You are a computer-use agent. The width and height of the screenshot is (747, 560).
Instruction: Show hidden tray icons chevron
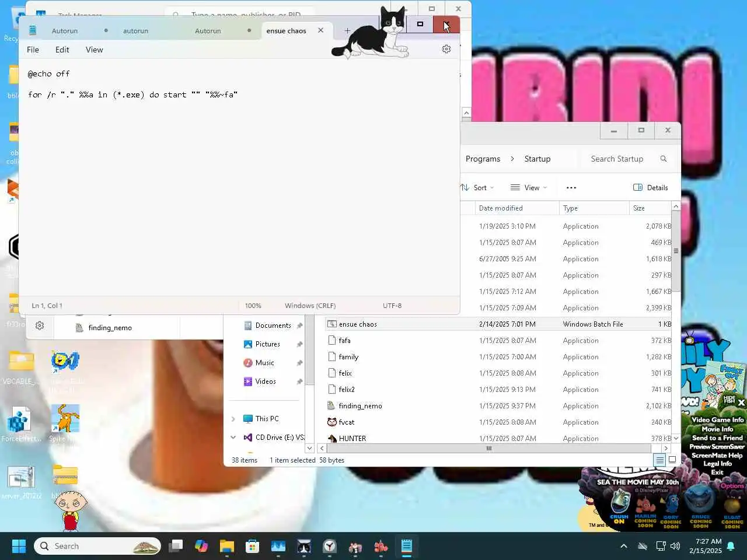coord(624,546)
